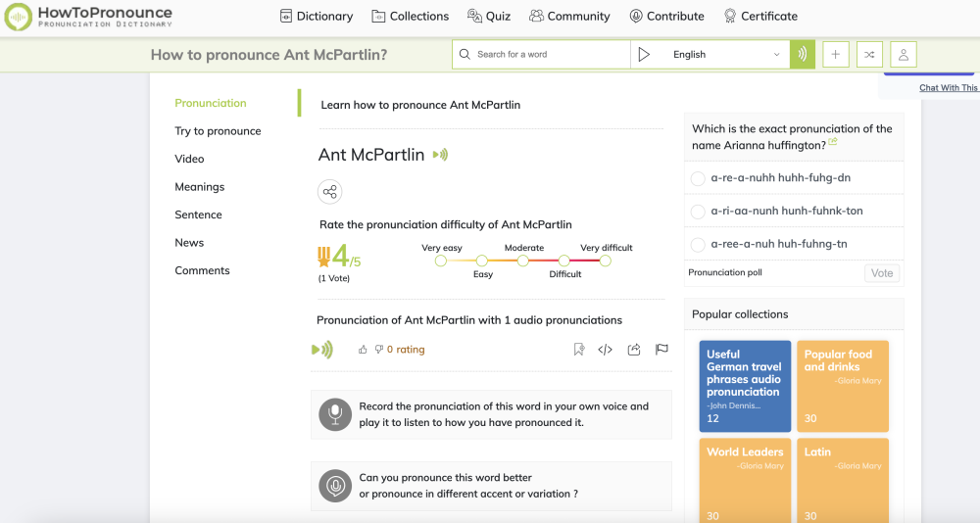Click the round share icon
Viewport: 980px width, 523px height.
(x=330, y=191)
